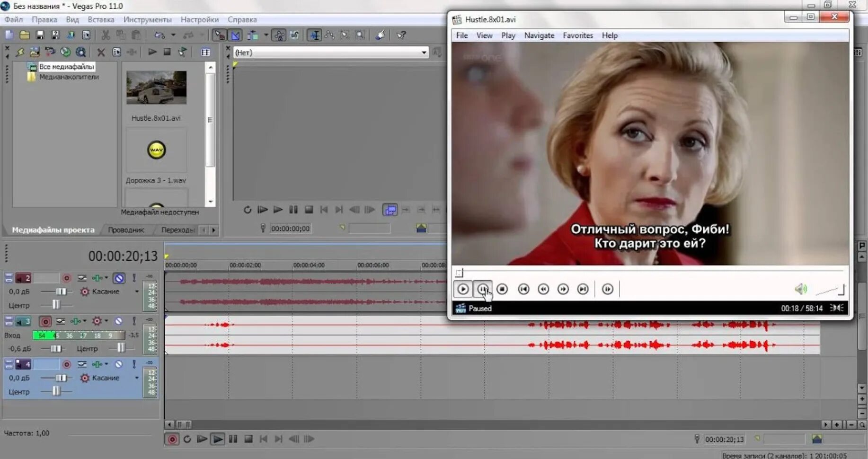
Task: Toggle Solo on track 2
Action: [134, 278]
